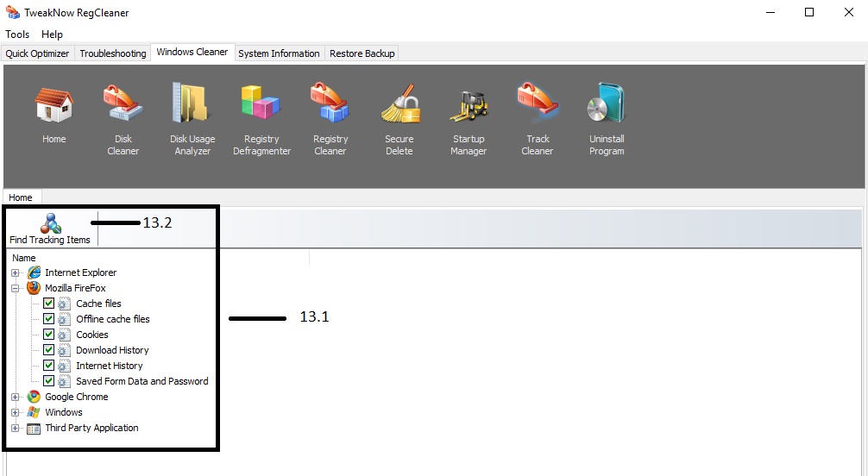The width and height of the screenshot is (868, 476).
Task: Click the Google Chrome icon
Action: (x=34, y=397)
